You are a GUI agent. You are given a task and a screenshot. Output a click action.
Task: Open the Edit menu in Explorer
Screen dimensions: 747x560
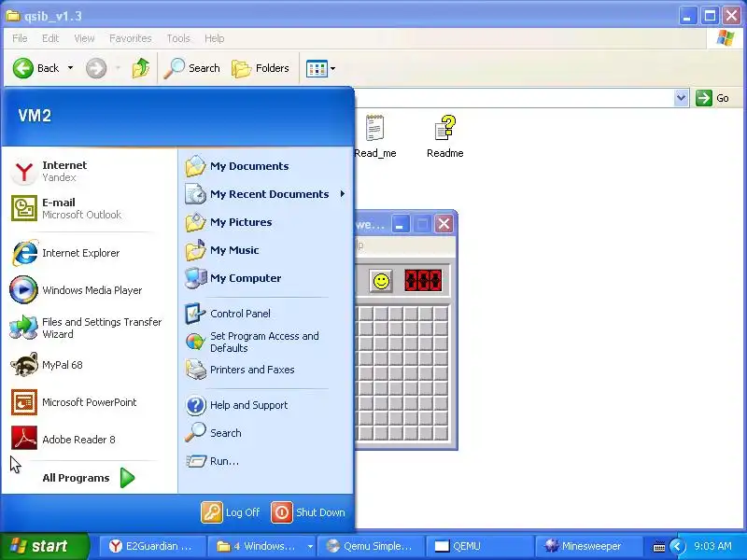[x=50, y=38]
